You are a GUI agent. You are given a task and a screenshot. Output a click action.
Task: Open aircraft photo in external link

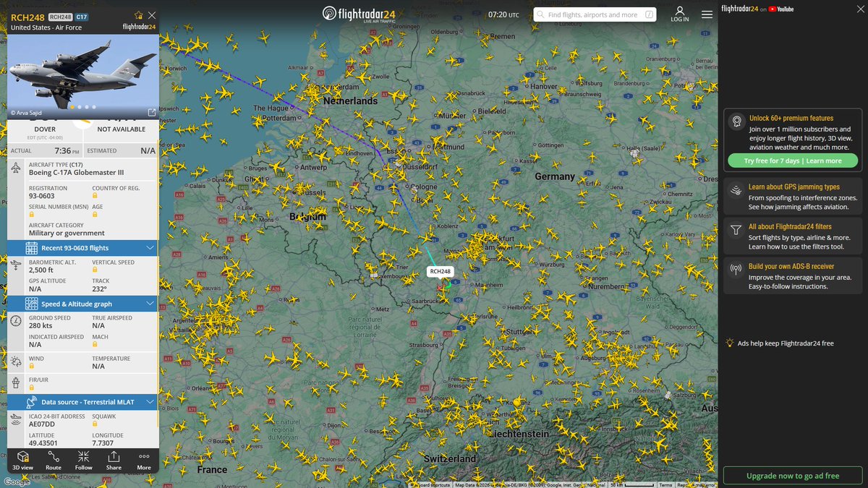tap(151, 113)
